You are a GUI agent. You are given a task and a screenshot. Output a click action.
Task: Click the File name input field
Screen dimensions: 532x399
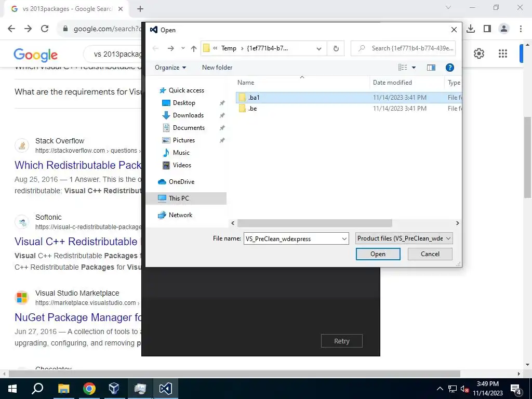click(x=292, y=238)
